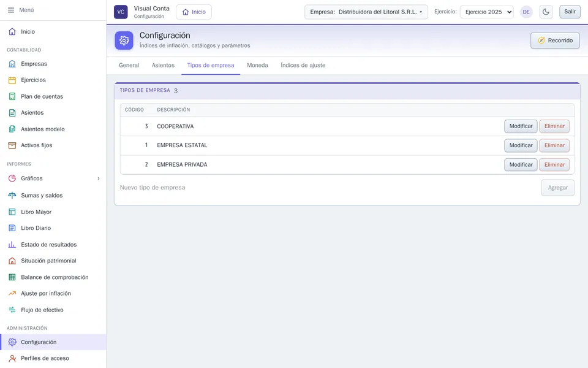This screenshot has width=588, height=368.
Task: Click the Plan de cuentas calculator icon
Action: tap(12, 96)
